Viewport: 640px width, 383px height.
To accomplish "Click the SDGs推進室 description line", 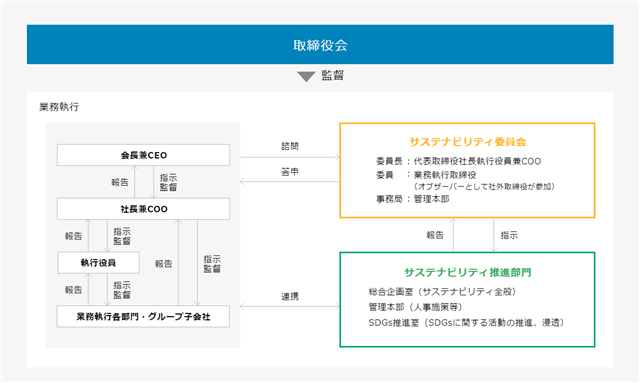I will pyautogui.click(x=467, y=323).
